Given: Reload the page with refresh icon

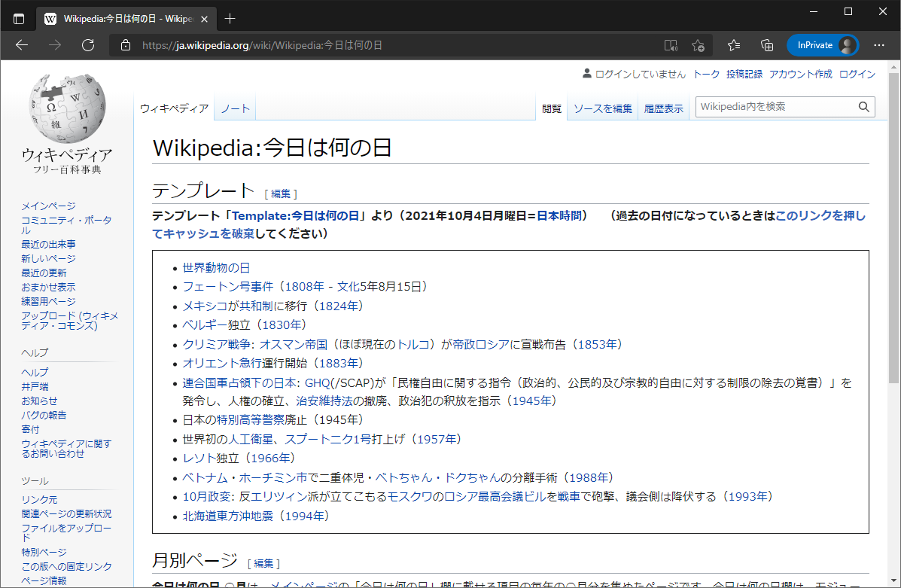Looking at the screenshot, I should pos(88,45).
